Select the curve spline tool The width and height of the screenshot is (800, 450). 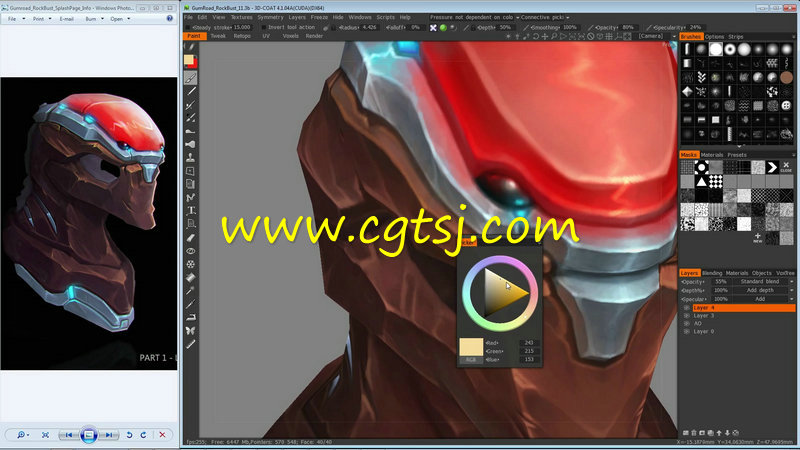(190, 197)
